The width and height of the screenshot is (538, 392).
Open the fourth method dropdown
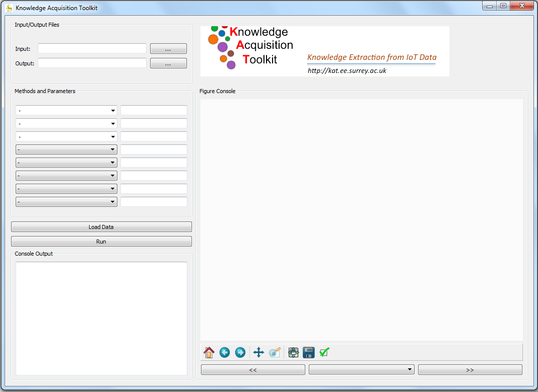tap(66, 149)
